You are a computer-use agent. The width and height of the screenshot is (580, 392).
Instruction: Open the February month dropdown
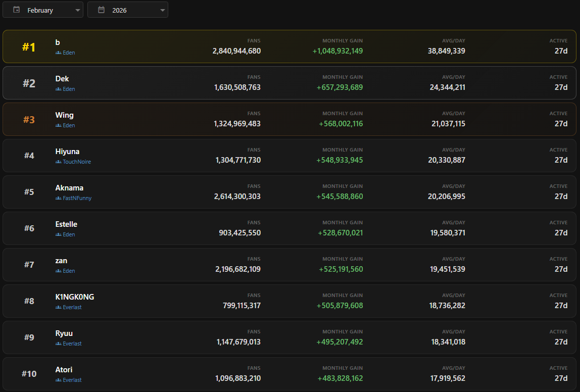coord(43,10)
